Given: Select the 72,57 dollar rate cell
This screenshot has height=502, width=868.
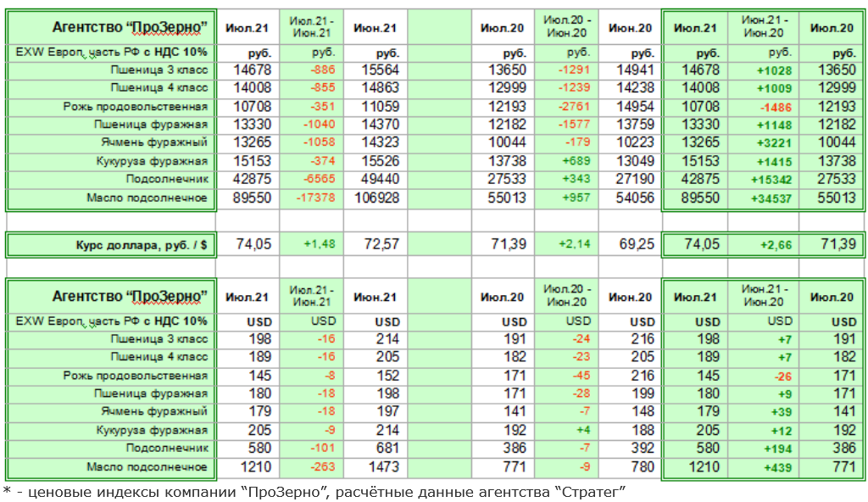Looking at the screenshot, I should coord(381,244).
